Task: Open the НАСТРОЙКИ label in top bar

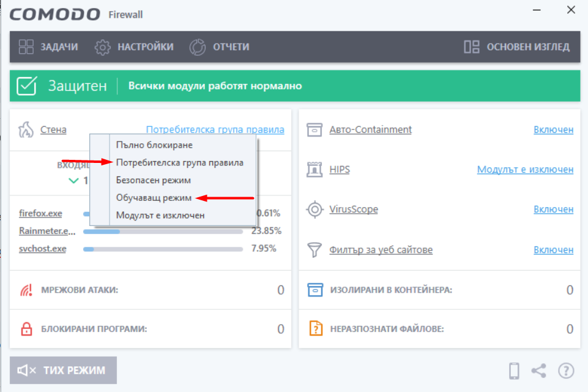Action: 146,47
